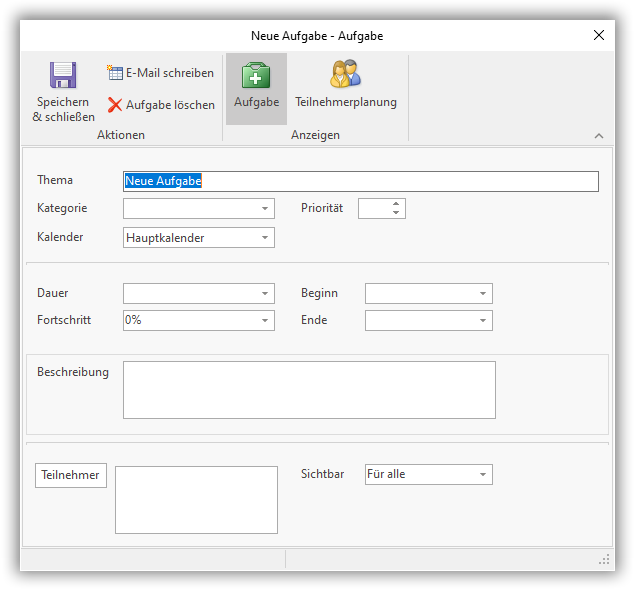Expand the Kategorie dropdown
This screenshot has height=591, width=635.
(x=265, y=209)
